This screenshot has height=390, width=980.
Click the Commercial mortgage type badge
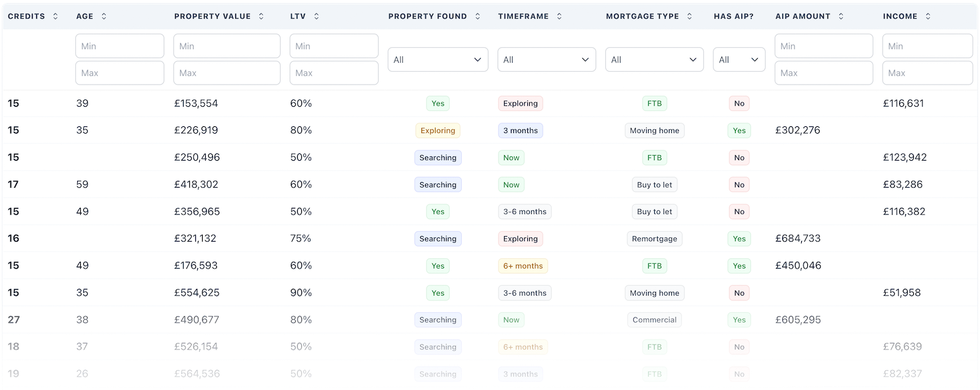[x=654, y=319]
